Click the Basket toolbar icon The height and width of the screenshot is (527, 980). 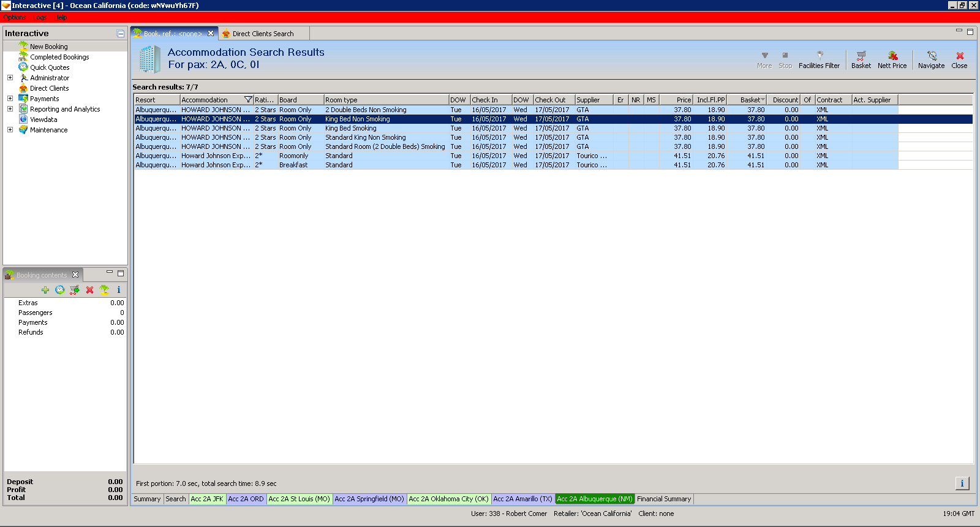click(x=861, y=59)
